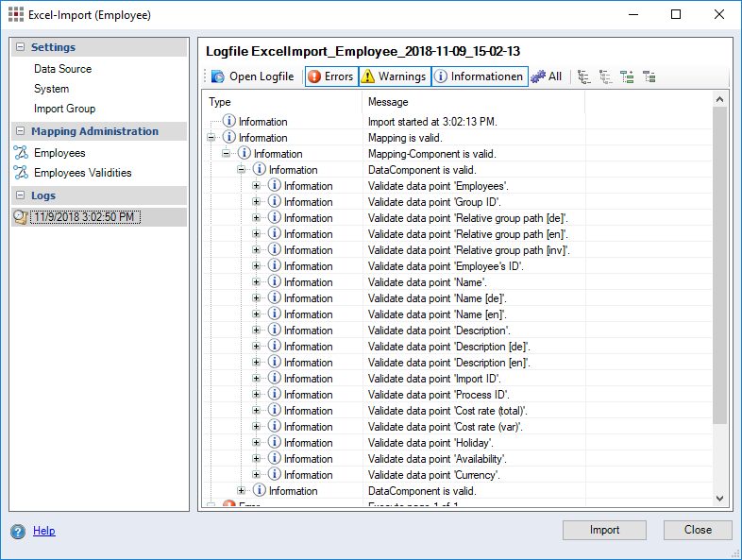Collapse the Mapping Administration section
Viewport: 742px width, 560px height.
[20, 131]
